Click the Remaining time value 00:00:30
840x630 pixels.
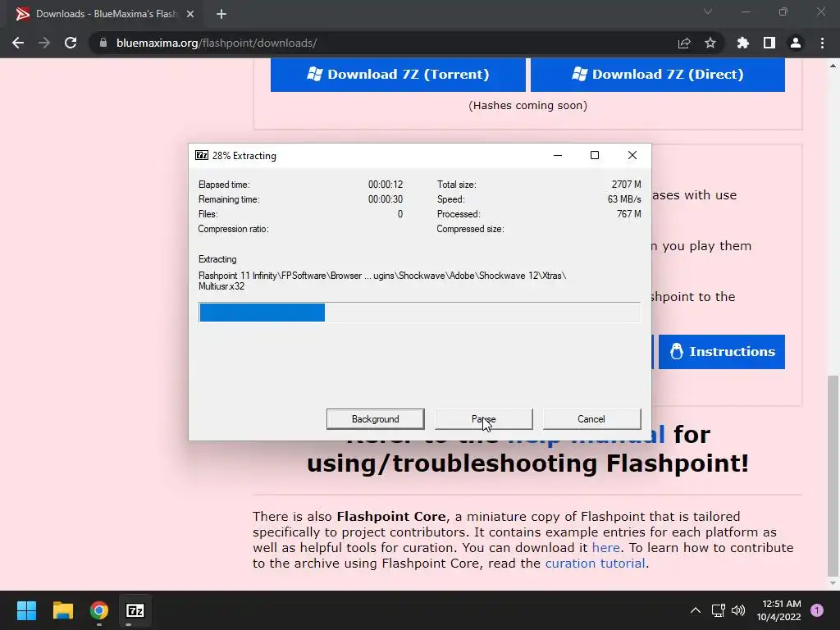click(386, 199)
